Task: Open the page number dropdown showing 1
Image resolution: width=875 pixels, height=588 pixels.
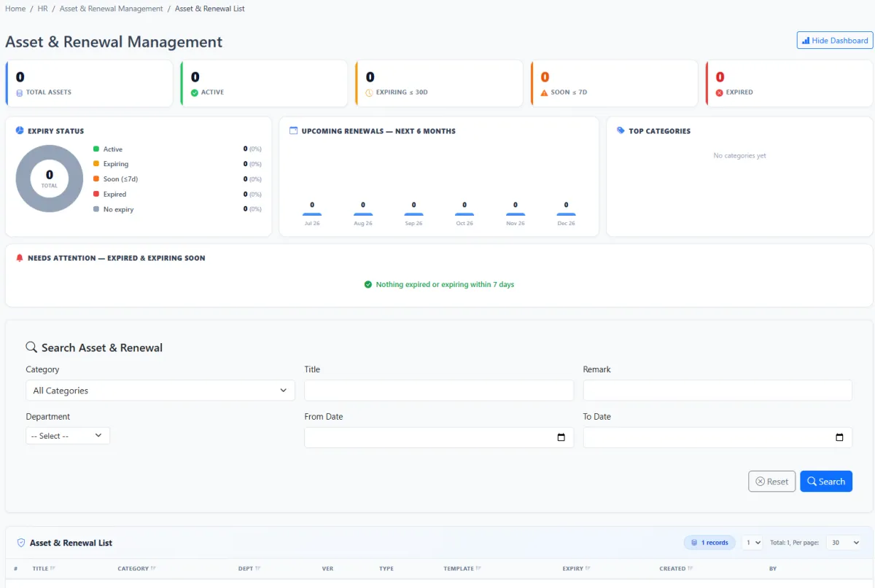Action: [752, 543]
